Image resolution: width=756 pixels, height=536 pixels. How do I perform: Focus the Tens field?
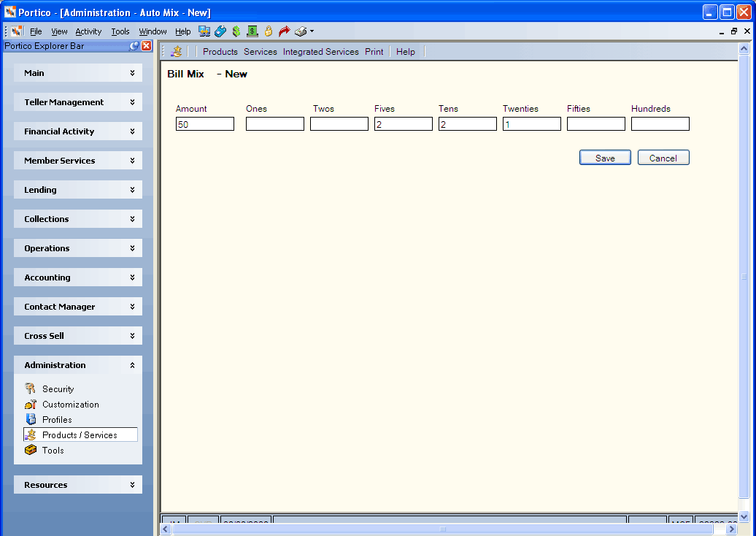[x=468, y=124]
